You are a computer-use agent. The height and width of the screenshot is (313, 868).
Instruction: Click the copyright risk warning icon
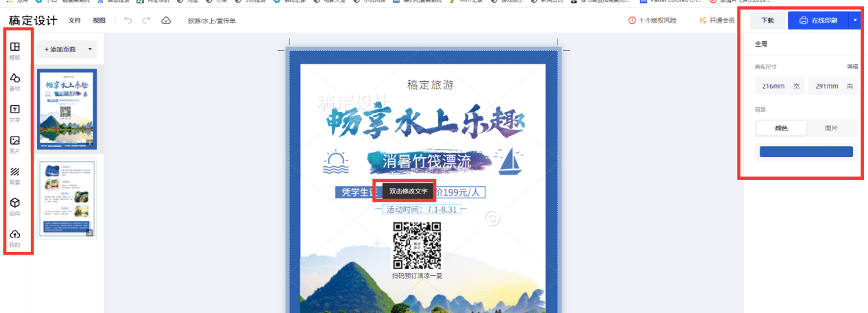pos(631,21)
